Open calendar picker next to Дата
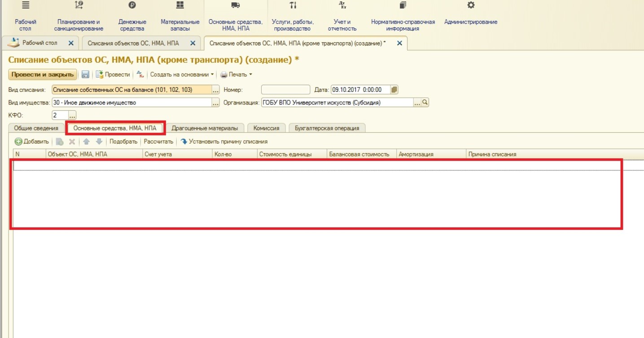644x338 pixels. coord(394,90)
